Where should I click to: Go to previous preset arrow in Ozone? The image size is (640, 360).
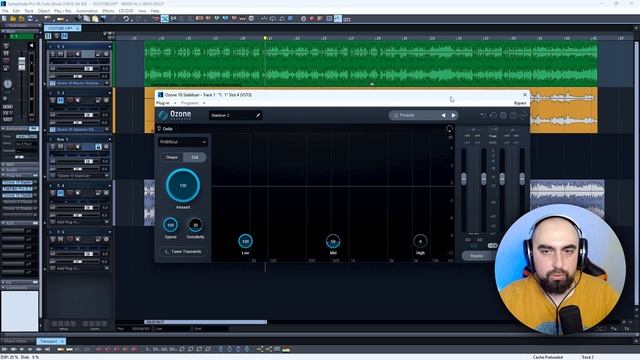click(x=444, y=116)
